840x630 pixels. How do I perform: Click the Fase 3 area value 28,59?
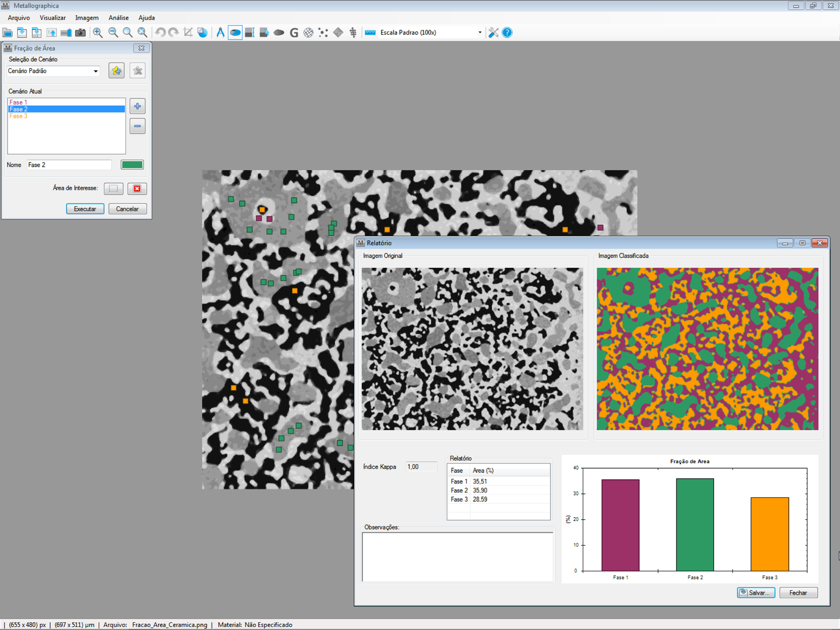pos(480,500)
